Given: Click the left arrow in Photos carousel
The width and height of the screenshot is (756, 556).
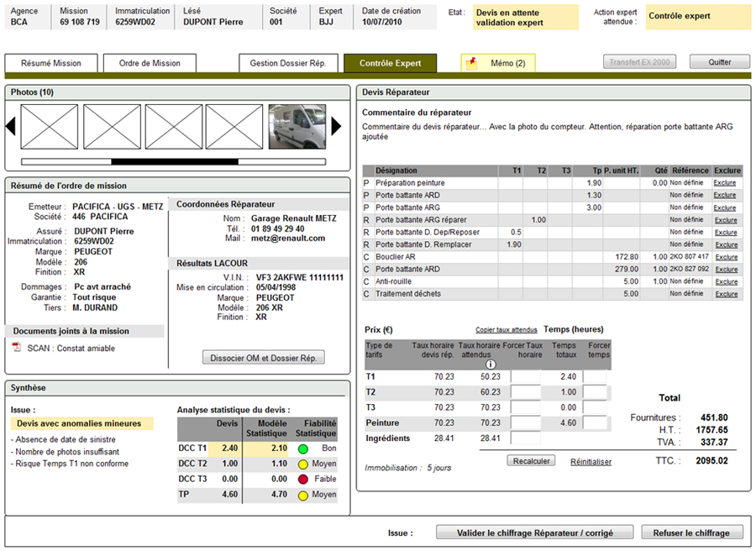Looking at the screenshot, I should click(x=10, y=126).
